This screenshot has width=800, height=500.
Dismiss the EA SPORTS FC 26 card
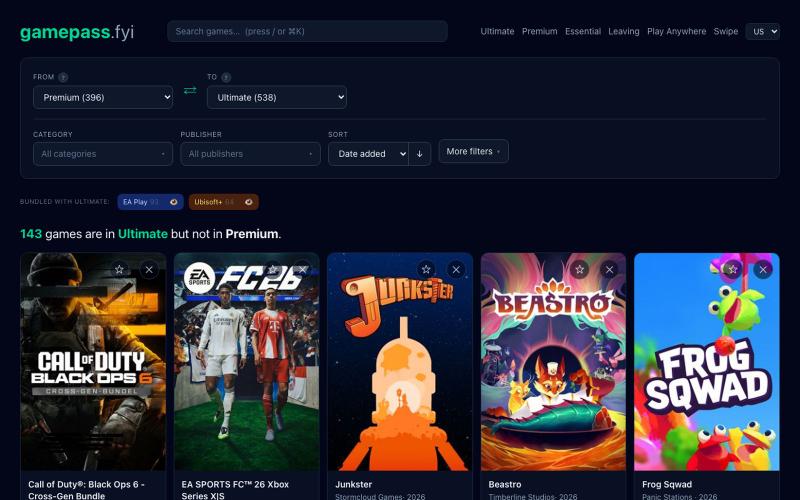pos(303,269)
